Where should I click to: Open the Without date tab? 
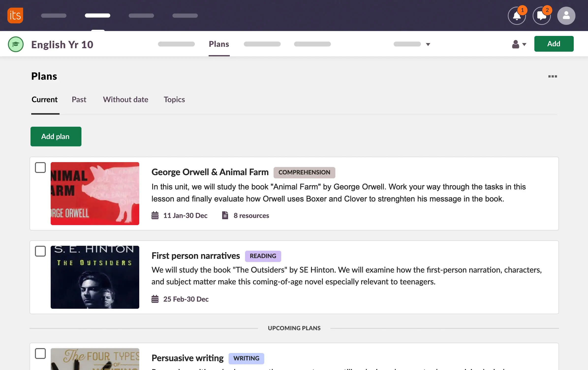(125, 100)
